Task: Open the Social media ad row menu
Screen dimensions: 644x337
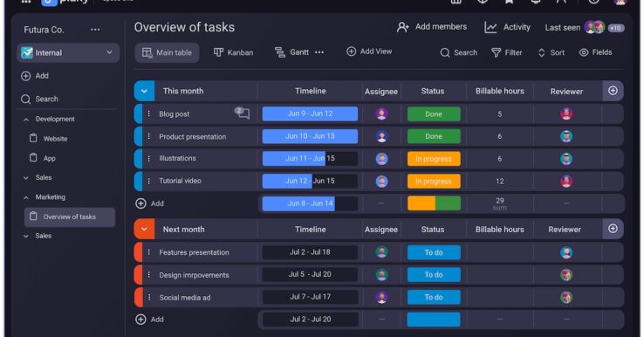Action: pyautogui.click(x=149, y=297)
